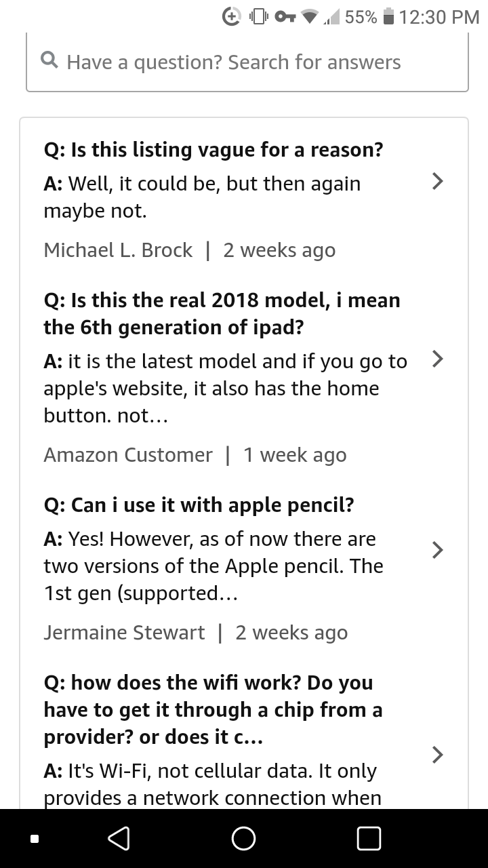
Task: Expand answer about vague listing
Action: 438,181
